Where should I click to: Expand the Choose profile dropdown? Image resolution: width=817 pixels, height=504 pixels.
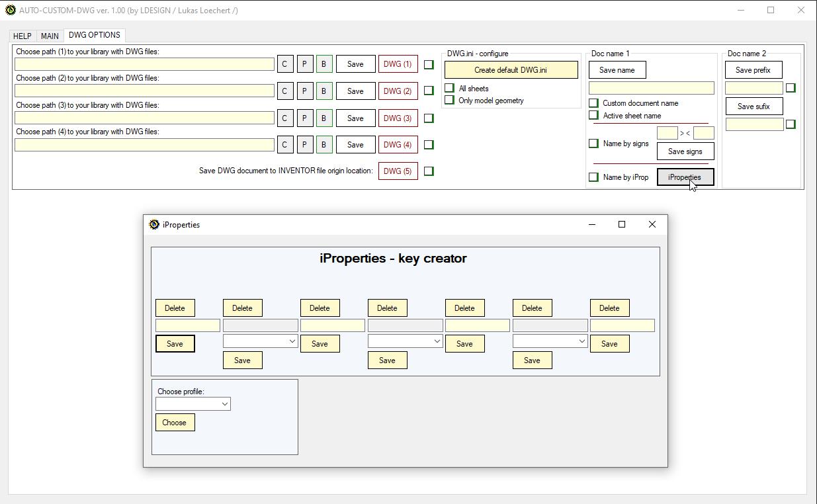(193, 403)
